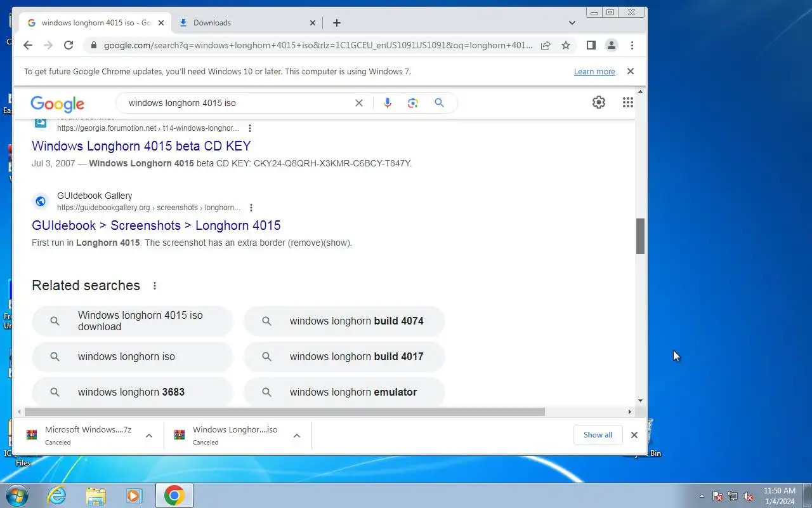This screenshot has width=812, height=508.
Task: Close the Downloads tab
Action: [313, 23]
